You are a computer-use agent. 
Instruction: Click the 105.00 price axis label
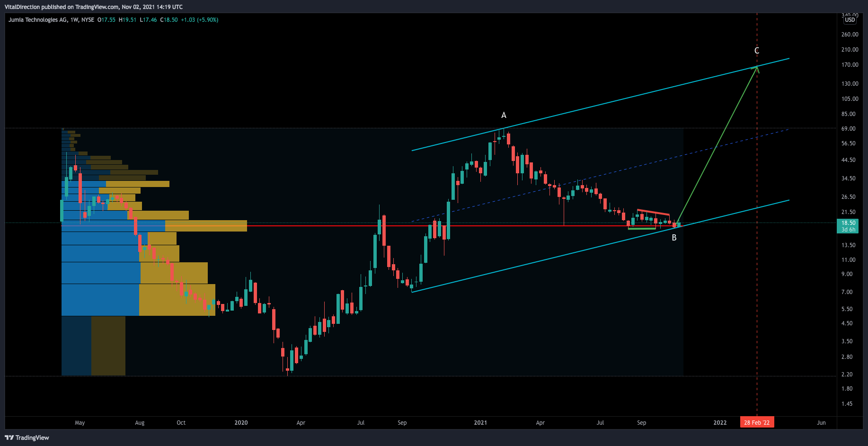pyautogui.click(x=850, y=99)
